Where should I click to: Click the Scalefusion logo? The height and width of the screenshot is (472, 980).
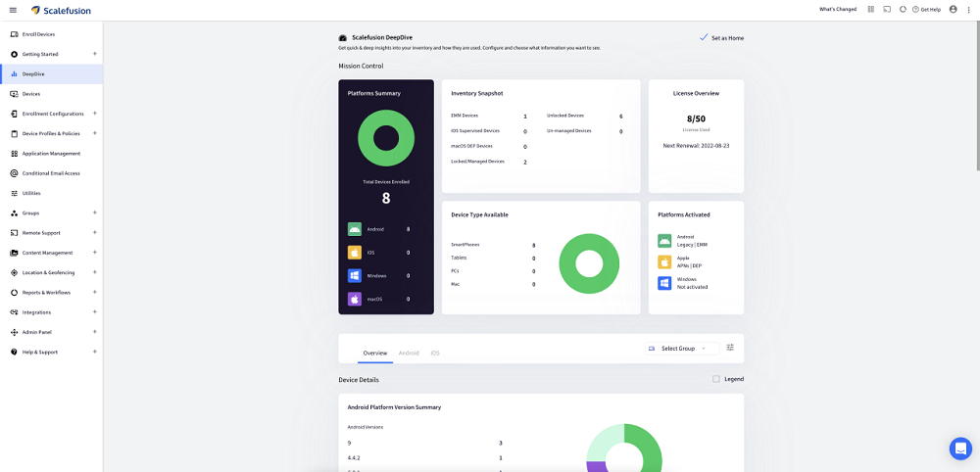pyautogui.click(x=61, y=10)
